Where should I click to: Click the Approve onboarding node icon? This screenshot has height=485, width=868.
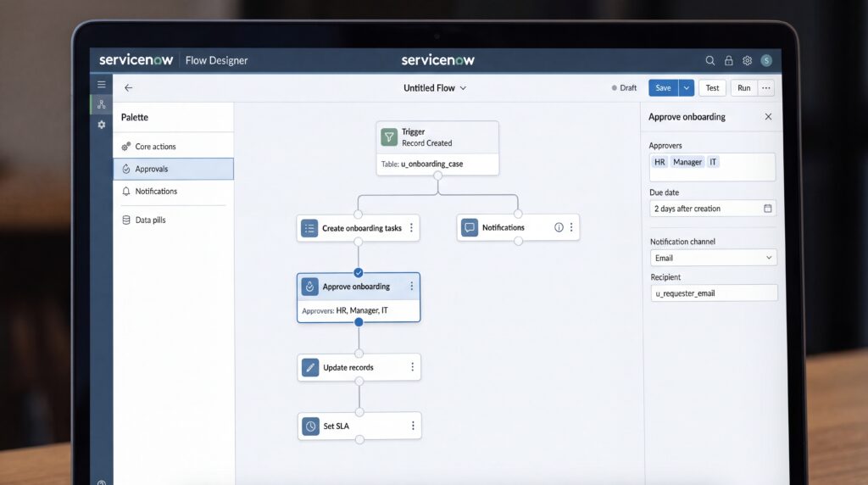point(310,287)
